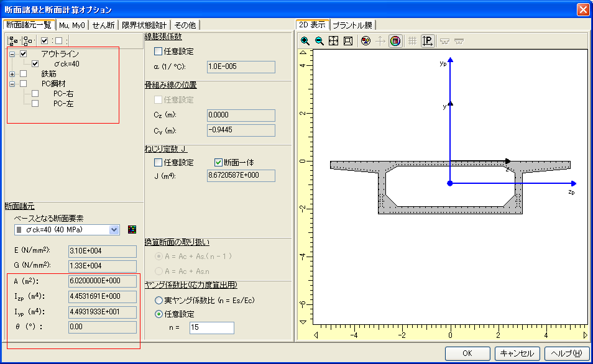The width and height of the screenshot is (593, 364).
Task: Toggle the rainbow circle color display icon
Action: [x=395, y=41]
